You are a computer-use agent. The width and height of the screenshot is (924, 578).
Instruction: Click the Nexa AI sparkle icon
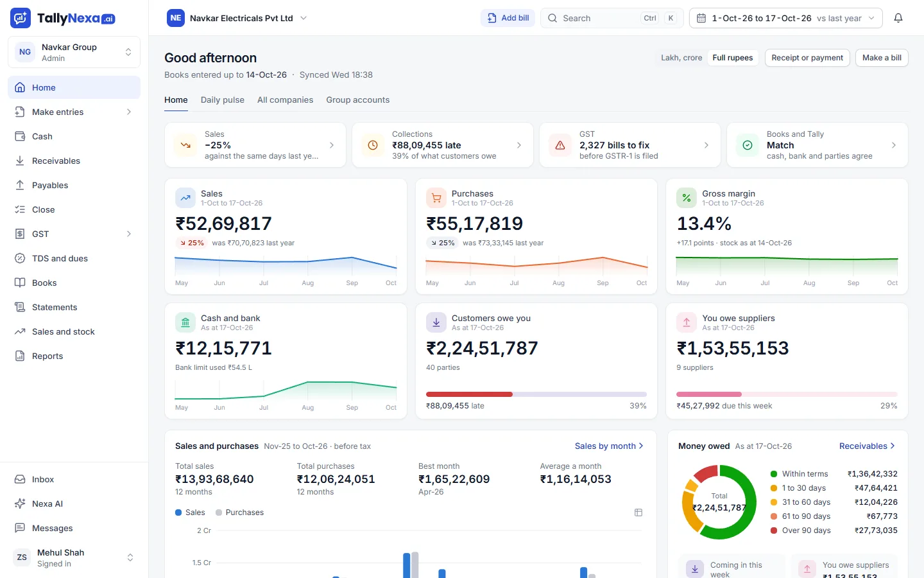pyautogui.click(x=20, y=504)
